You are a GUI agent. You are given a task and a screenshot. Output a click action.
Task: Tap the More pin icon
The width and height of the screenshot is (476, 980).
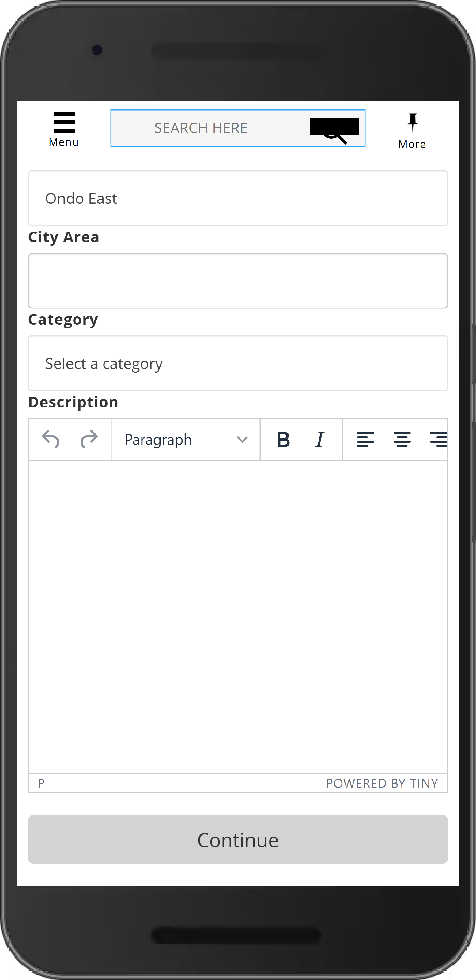[x=413, y=124]
